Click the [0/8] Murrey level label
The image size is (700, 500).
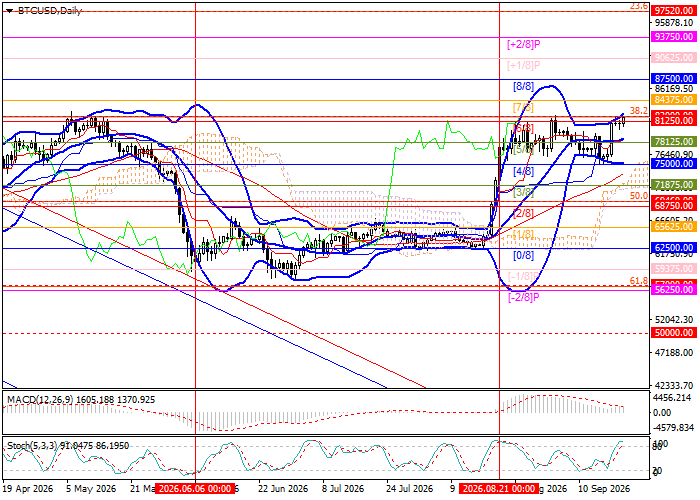click(523, 255)
